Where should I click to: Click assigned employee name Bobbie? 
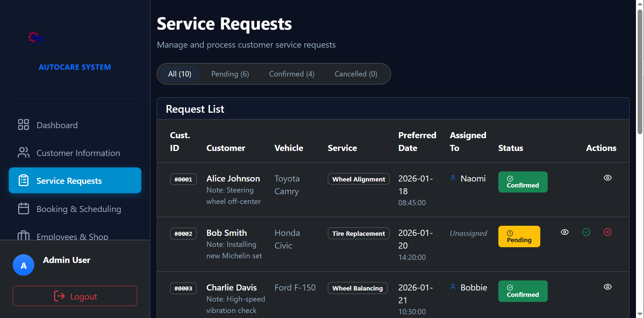tap(474, 287)
